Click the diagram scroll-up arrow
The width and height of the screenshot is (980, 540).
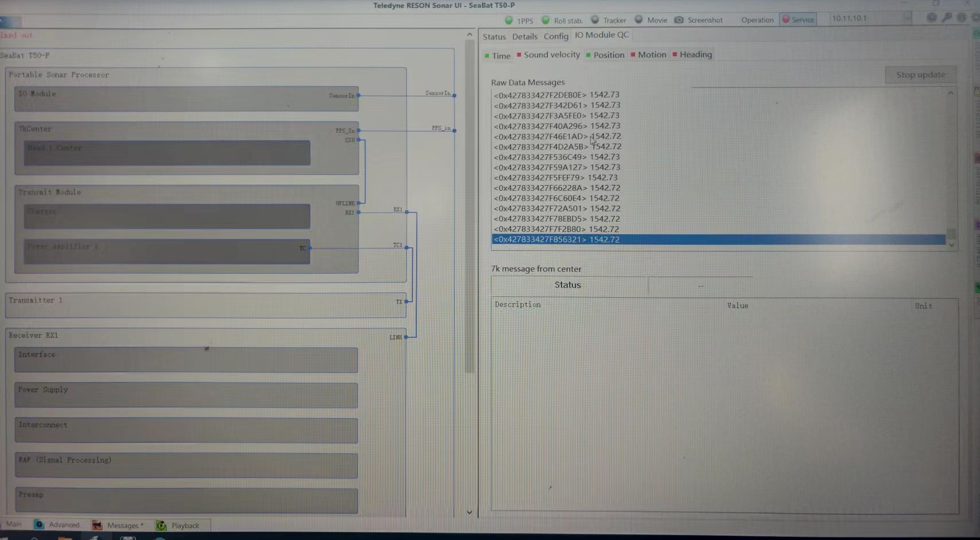click(470, 35)
